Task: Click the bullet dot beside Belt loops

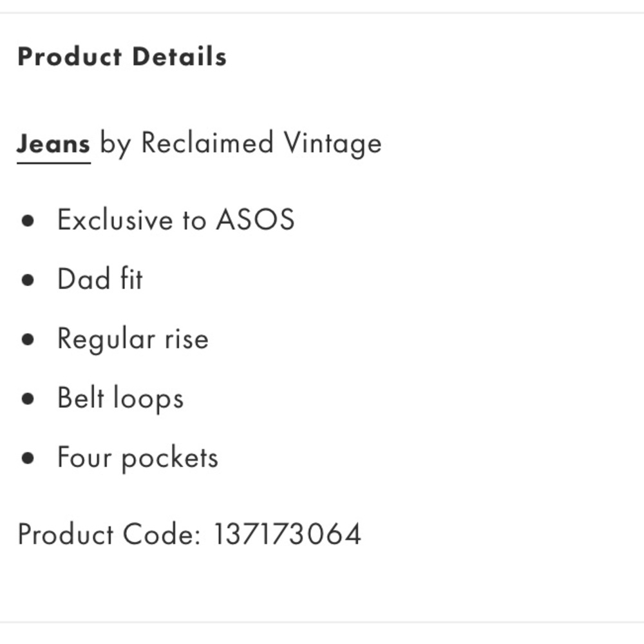Action: tap(28, 399)
